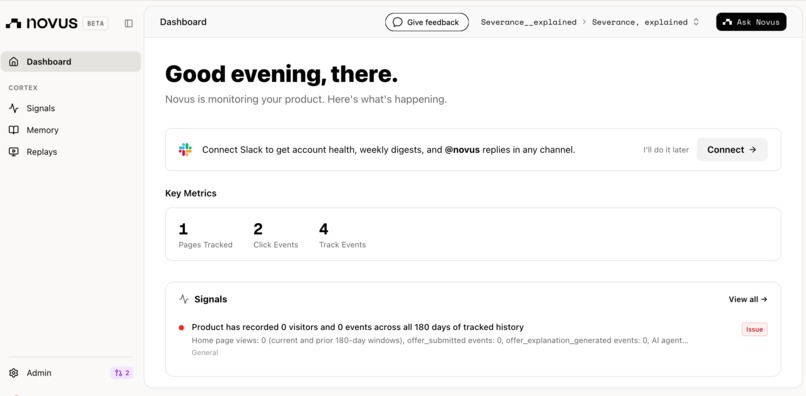Click the Admin gear icon
The height and width of the screenshot is (396, 806).
14,373
